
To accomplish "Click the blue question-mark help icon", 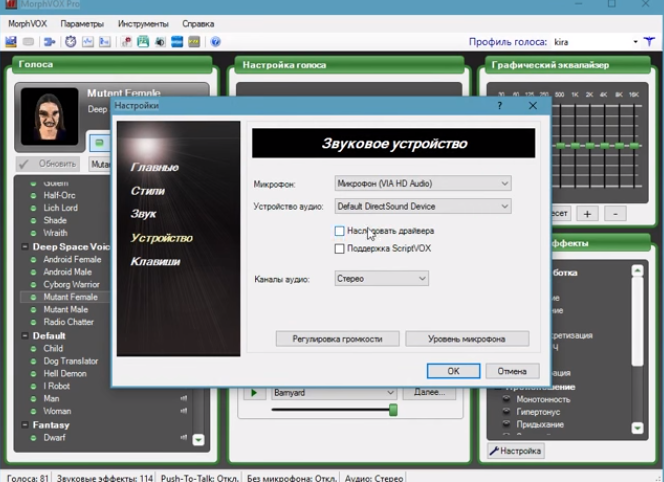I will tap(216, 42).
